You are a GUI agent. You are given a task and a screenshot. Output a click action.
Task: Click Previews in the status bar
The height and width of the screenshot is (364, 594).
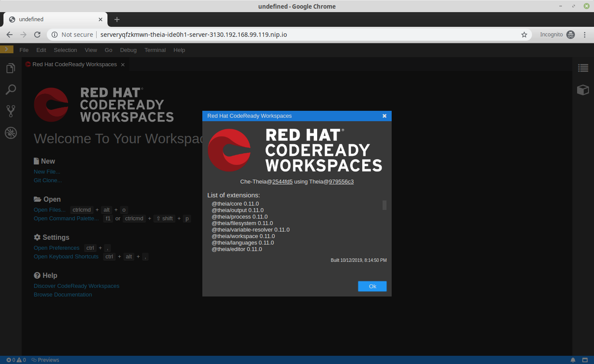tap(45, 360)
